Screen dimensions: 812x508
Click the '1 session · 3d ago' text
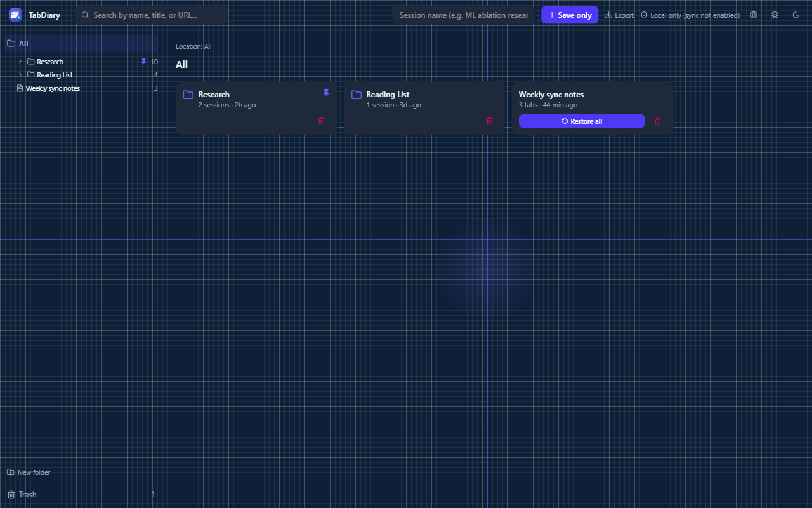pyautogui.click(x=393, y=105)
